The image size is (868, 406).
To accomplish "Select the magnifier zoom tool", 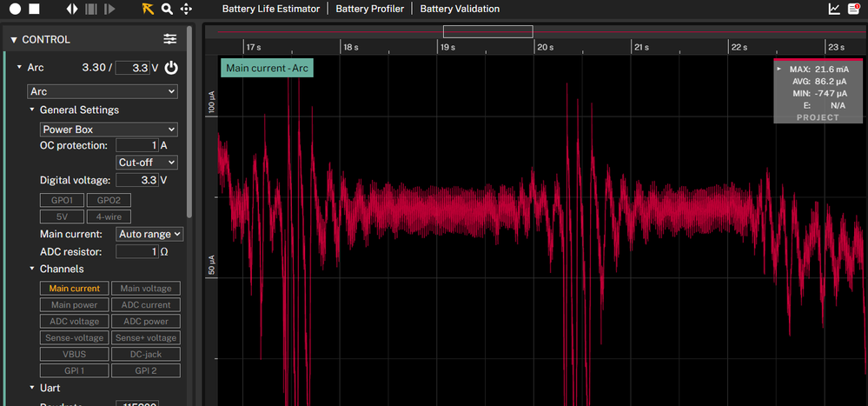I will [167, 9].
